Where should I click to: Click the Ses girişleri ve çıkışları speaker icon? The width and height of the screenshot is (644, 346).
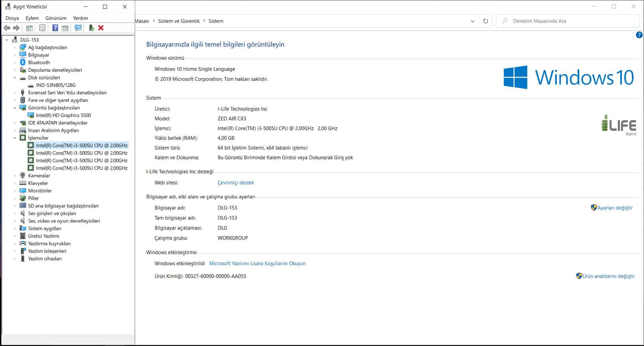point(22,213)
